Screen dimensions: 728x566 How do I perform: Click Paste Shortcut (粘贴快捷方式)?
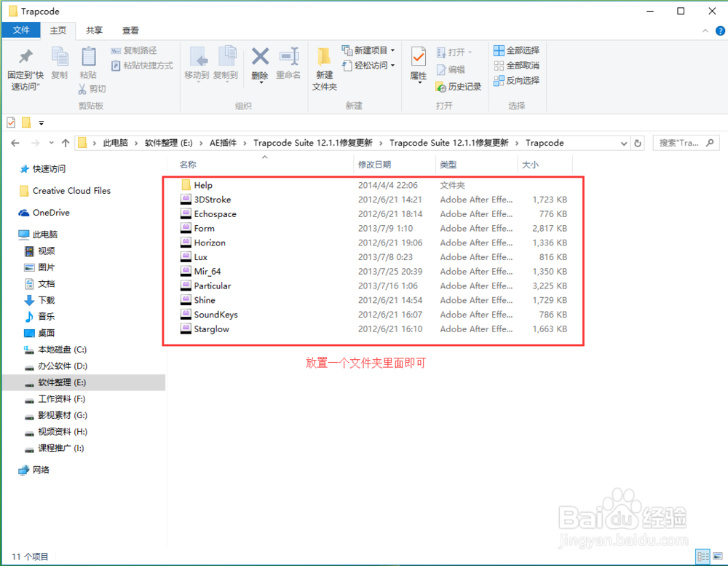pos(142,66)
